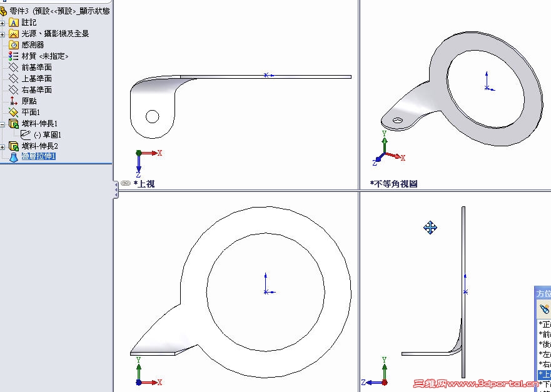This screenshot has width=551, height=392.
Task: Click the 疊層拉伸1 loft feature icon
Action: point(13,157)
